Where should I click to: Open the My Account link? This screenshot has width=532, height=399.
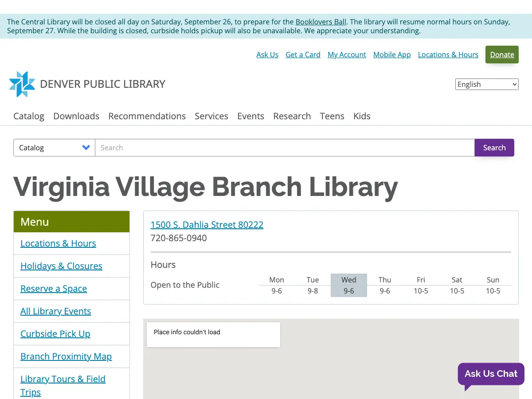tap(347, 55)
